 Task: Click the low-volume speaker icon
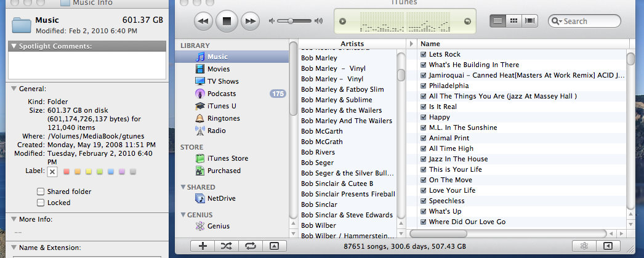[271, 21]
